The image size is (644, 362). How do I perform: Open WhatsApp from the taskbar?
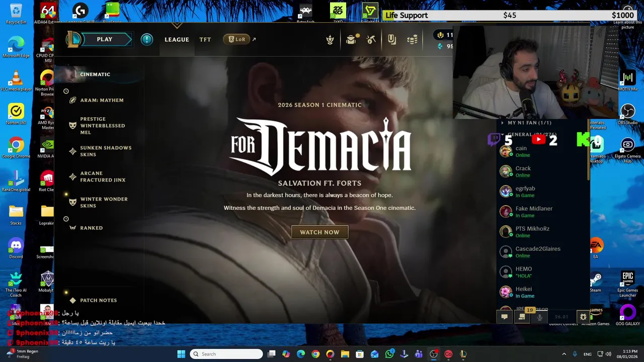pyautogui.click(x=389, y=354)
